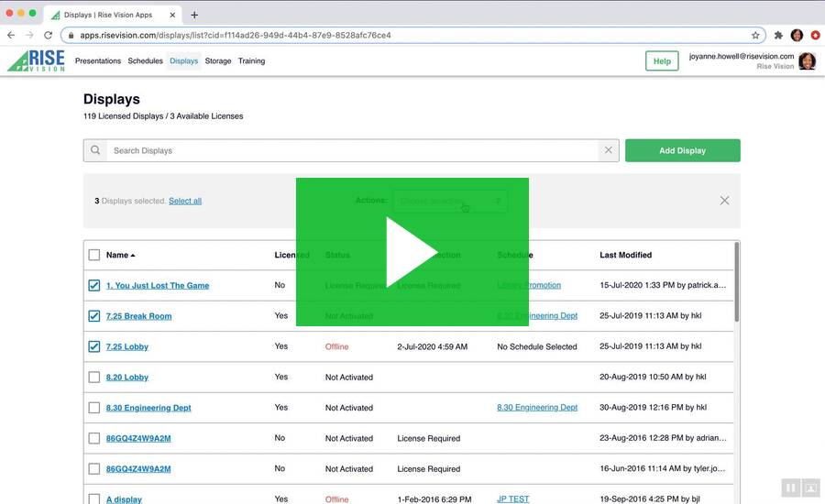The height and width of the screenshot is (504, 825).
Task: Click Offline status of 7.25 Lobby
Action: point(336,346)
